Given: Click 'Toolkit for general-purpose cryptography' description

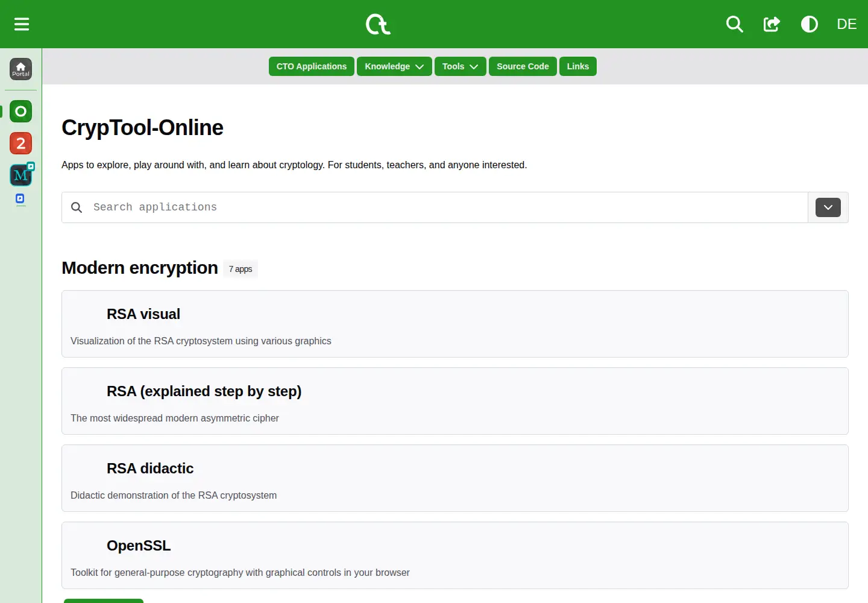Looking at the screenshot, I should coord(240,572).
